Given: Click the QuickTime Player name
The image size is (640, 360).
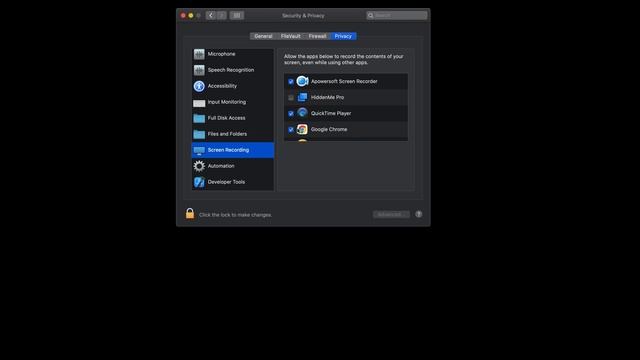Looking at the screenshot, I should [331, 113].
